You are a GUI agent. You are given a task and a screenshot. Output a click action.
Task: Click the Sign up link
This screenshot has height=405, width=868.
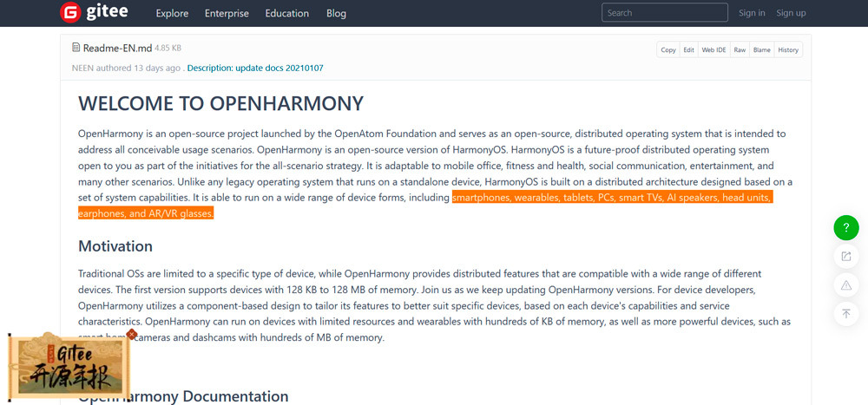click(791, 13)
